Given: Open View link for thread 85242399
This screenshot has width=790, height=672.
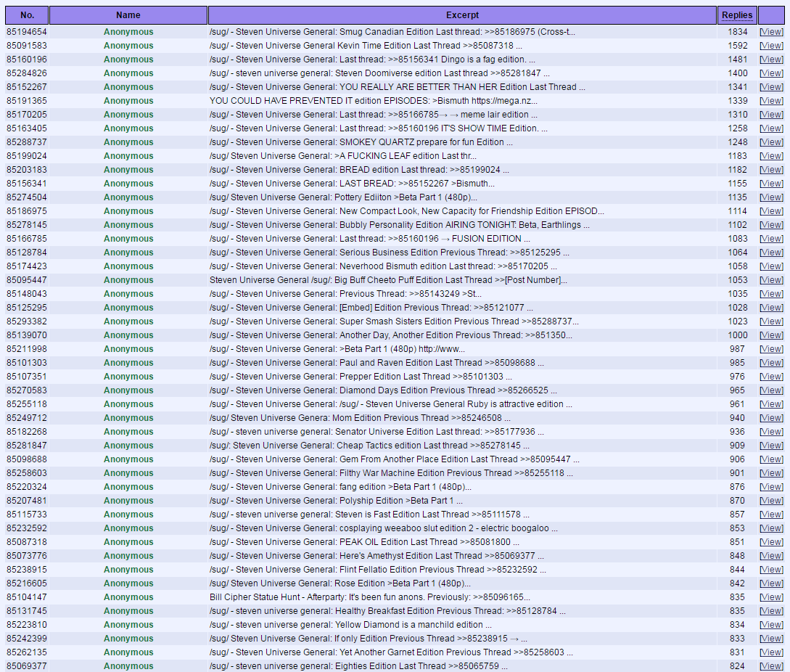Looking at the screenshot, I should point(771,638).
